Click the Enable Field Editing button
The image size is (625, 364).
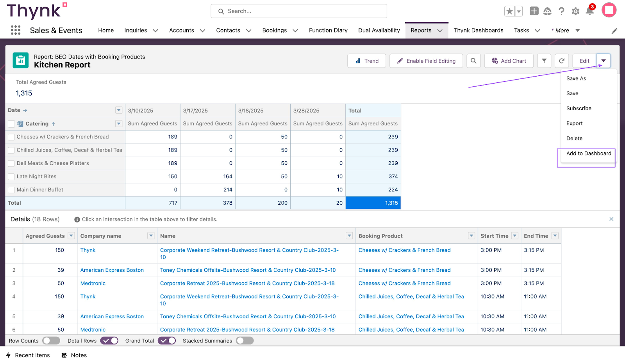point(426,61)
